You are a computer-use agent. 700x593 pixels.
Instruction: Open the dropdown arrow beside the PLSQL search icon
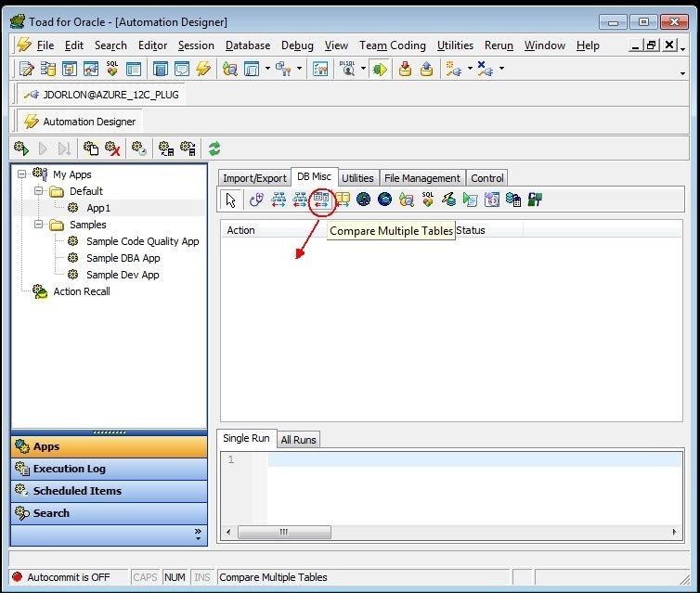pos(363,69)
